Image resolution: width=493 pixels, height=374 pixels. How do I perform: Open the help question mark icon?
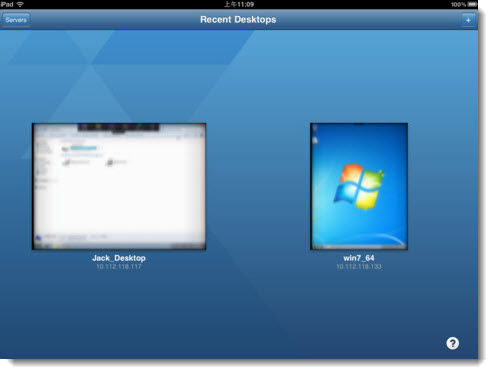(x=452, y=343)
